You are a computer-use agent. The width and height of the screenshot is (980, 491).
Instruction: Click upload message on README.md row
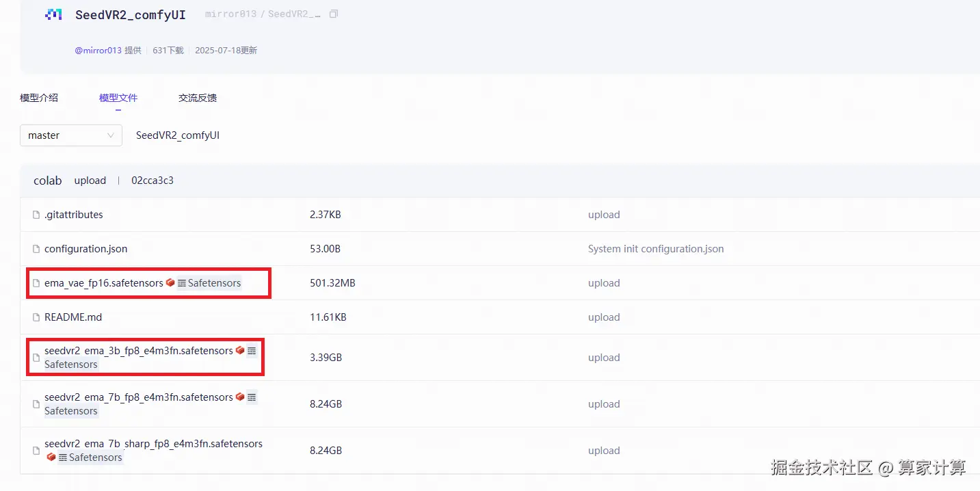pyautogui.click(x=604, y=317)
